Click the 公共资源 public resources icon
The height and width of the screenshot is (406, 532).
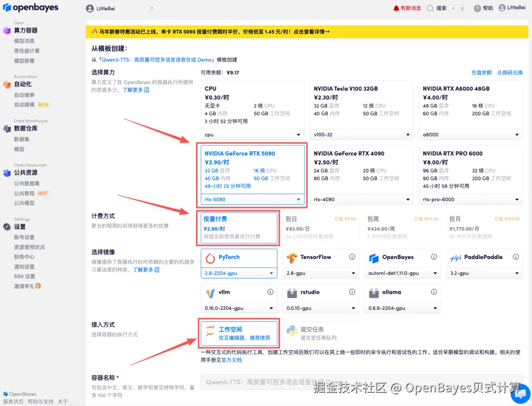(x=6, y=173)
